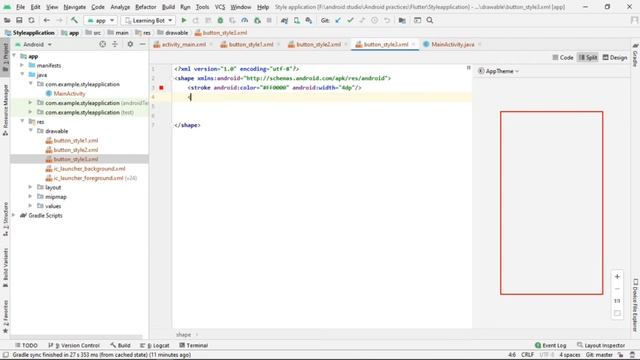Open the Layout Inspector button
The image size is (640, 360).
pos(601,345)
